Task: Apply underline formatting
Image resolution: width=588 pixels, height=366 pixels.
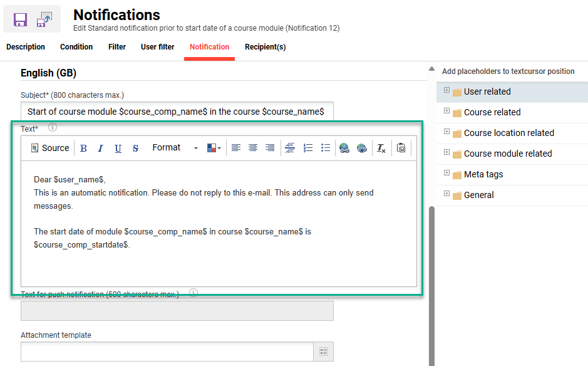Action: [117, 148]
